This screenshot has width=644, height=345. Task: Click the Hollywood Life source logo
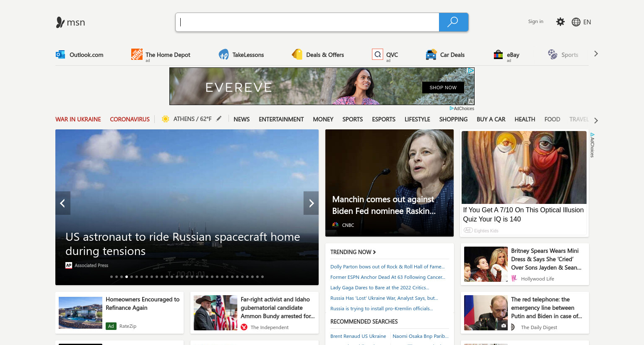[514, 278]
